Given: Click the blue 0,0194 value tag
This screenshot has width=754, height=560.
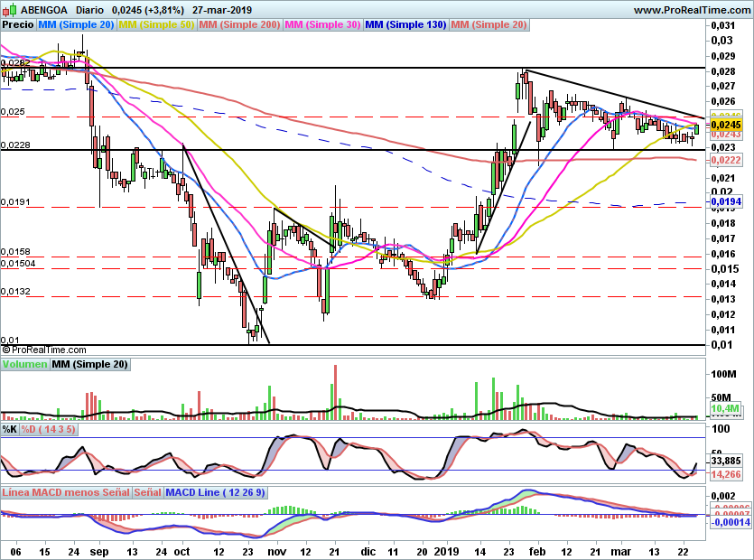Looking at the screenshot, I should click(x=726, y=201).
